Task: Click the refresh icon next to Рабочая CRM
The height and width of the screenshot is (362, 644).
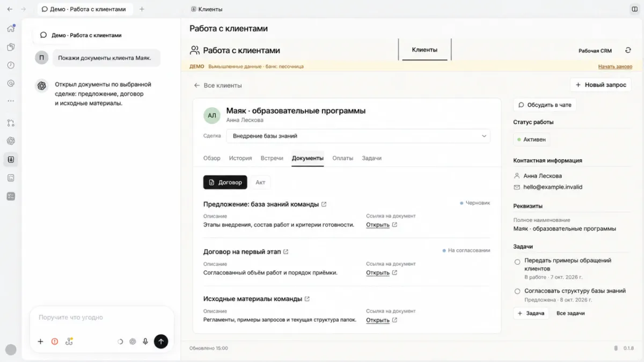Action: coord(628,50)
